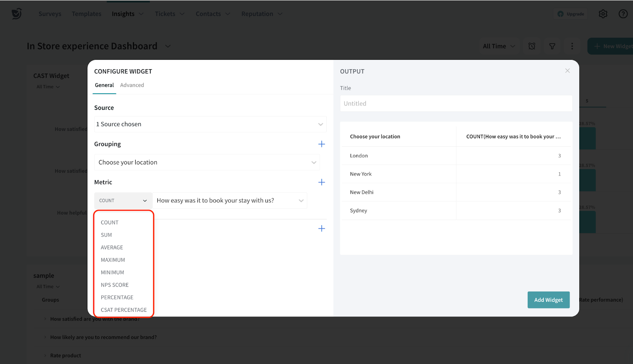Click the New York row in output table
The image size is (633, 364).
point(456,174)
